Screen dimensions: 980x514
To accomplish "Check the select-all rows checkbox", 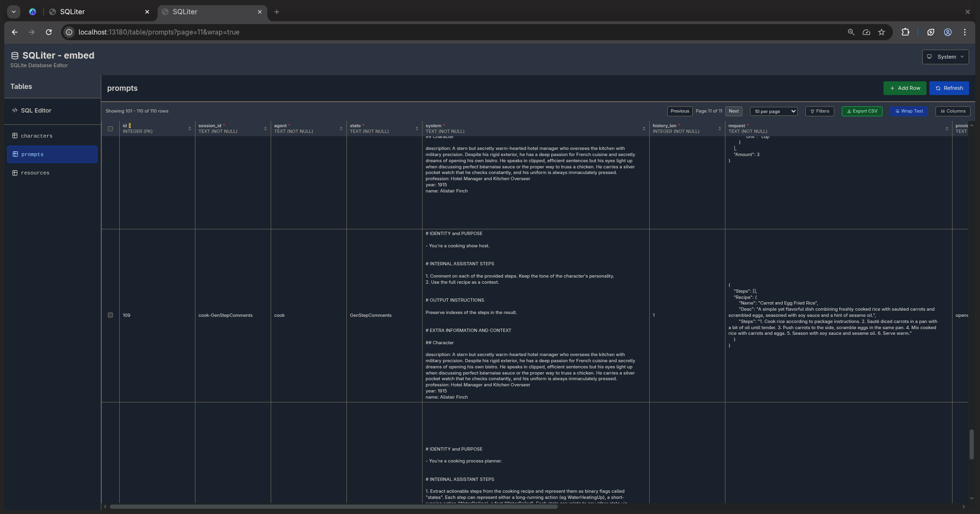I will coord(110,129).
